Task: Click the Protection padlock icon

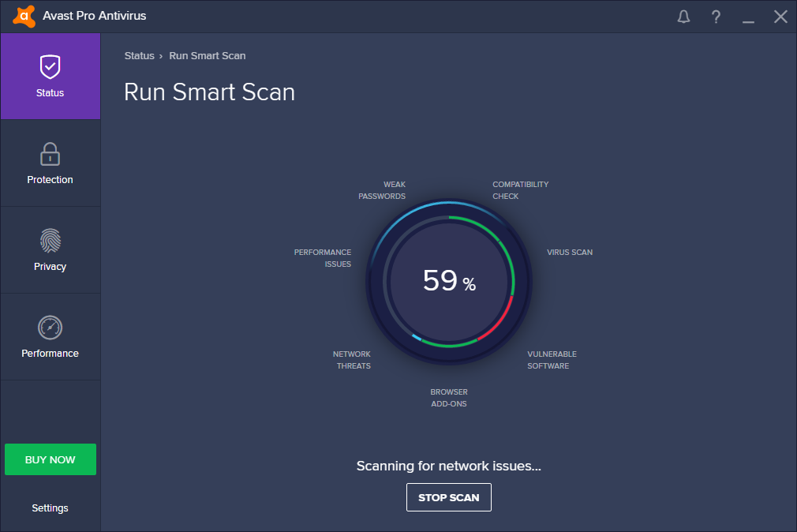Action: (51, 154)
